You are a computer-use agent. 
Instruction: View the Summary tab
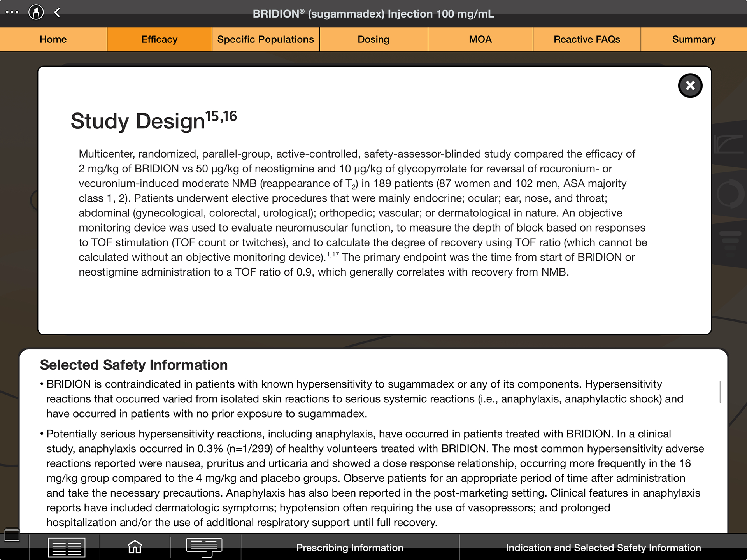tap(694, 39)
